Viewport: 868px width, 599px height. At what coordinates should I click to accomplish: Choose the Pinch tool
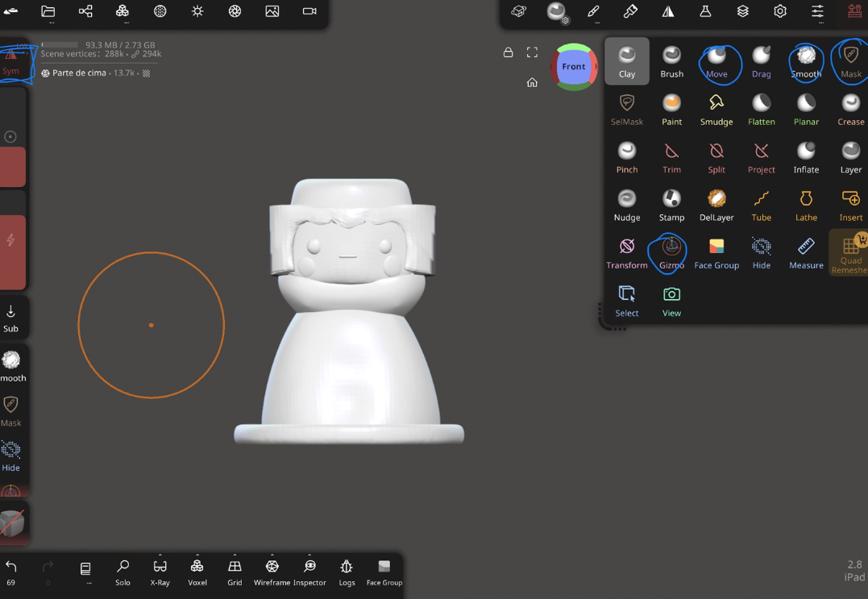[627, 158]
